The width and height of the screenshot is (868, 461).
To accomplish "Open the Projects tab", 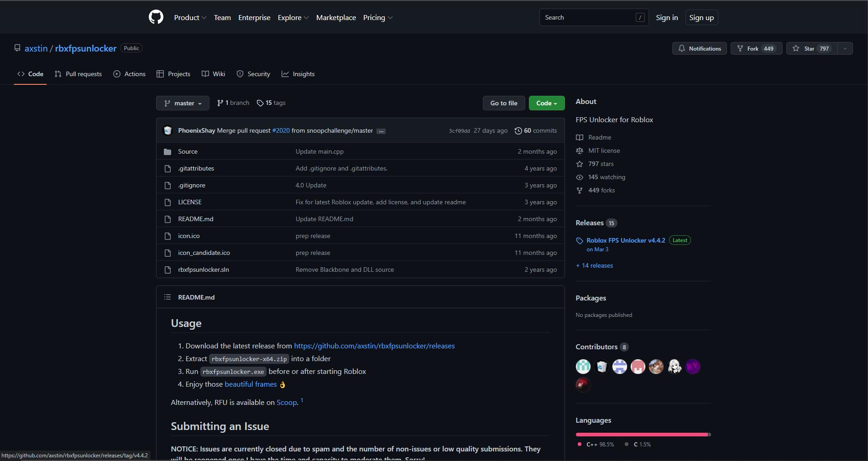I will pyautogui.click(x=173, y=74).
